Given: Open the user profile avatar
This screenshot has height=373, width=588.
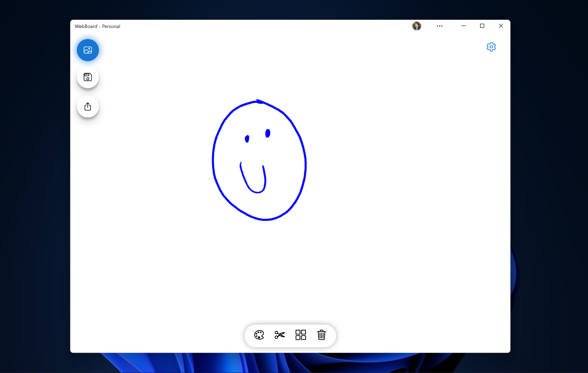Looking at the screenshot, I should pos(417,26).
